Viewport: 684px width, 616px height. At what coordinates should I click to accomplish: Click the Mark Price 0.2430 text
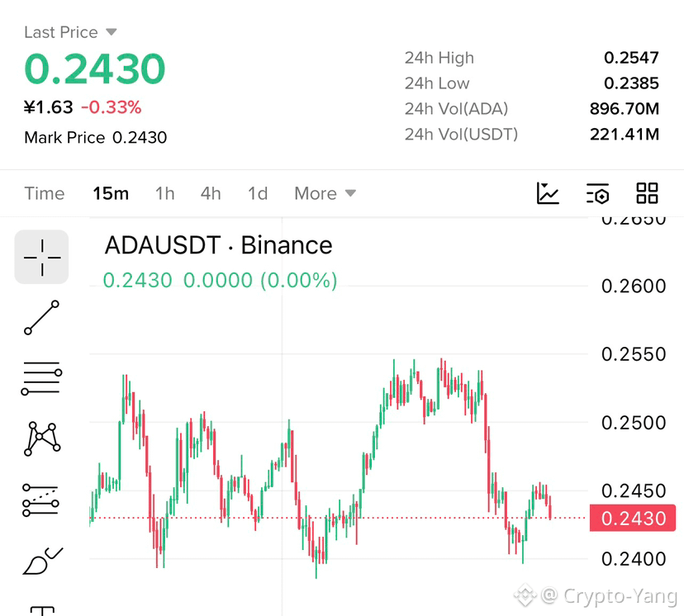pyautogui.click(x=96, y=137)
